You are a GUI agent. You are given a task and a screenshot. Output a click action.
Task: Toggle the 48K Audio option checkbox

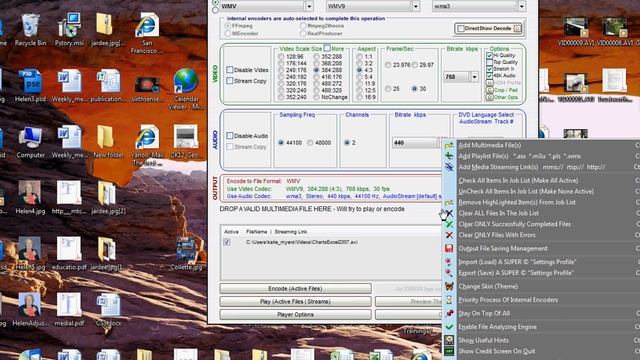click(489, 76)
